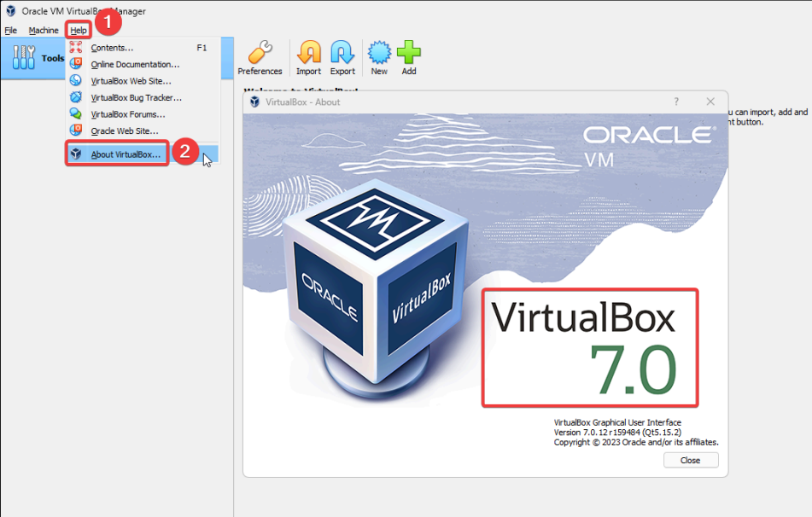Click the VirtualBox Forums chat icon
812x517 pixels.
click(76, 113)
